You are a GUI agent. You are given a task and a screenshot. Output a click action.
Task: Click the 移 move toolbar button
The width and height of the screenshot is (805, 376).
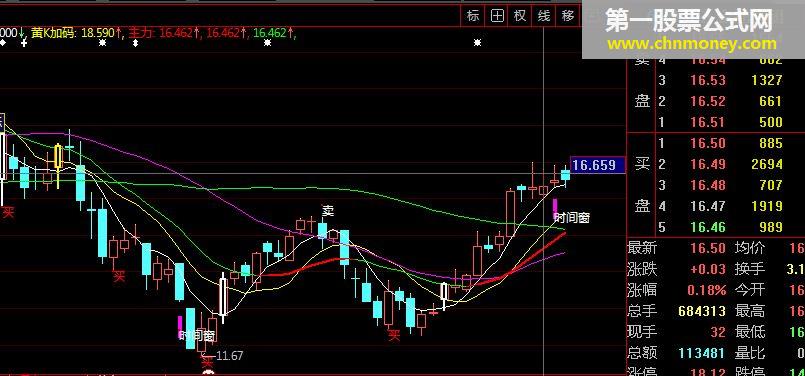(567, 16)
